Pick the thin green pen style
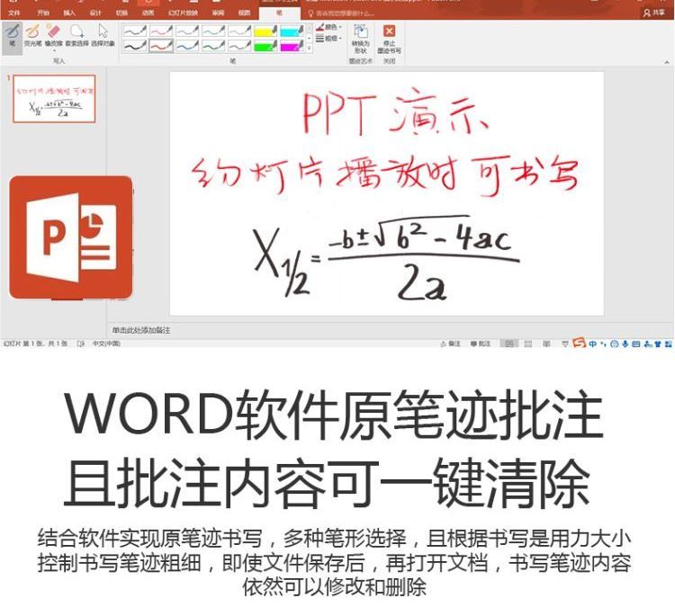 tap(213, 31)
